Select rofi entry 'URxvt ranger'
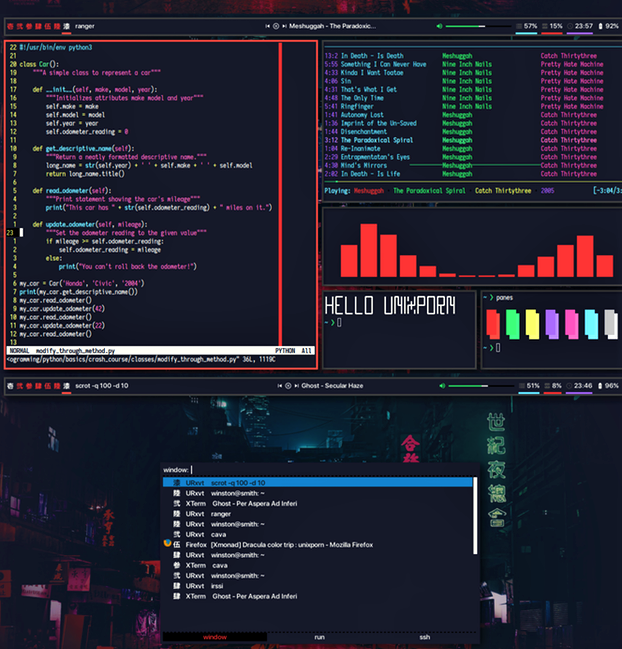Viewport: 622px width, 649px height. pos(317,514)
